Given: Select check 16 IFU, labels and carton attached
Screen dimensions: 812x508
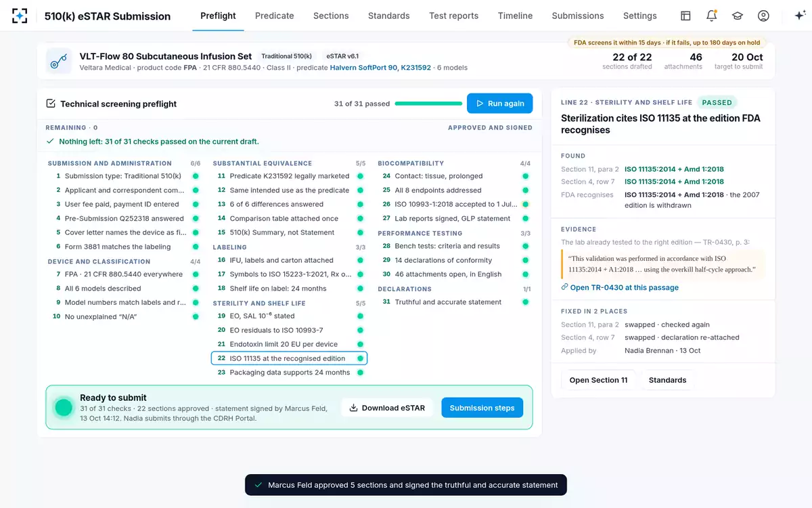Looking at the screenshot, I should [290, 260].
